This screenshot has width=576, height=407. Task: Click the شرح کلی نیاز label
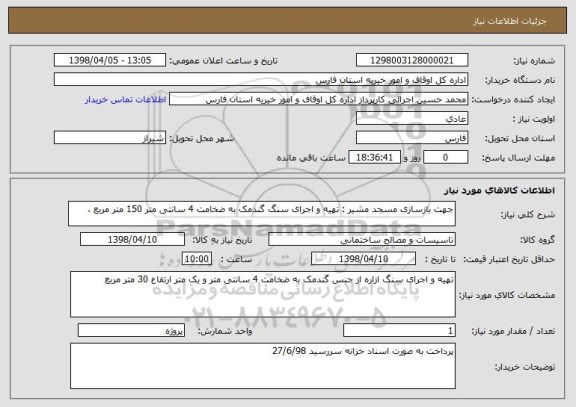point(528,214)
